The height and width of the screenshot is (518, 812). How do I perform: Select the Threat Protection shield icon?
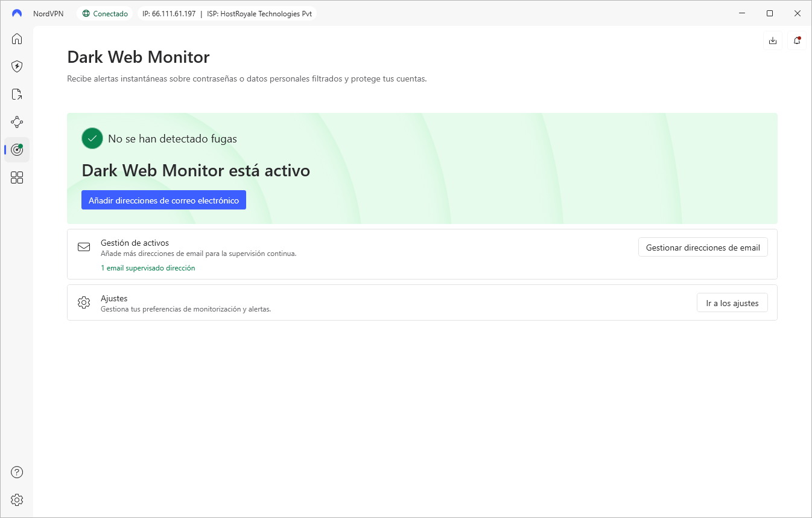tap(16, 66)
